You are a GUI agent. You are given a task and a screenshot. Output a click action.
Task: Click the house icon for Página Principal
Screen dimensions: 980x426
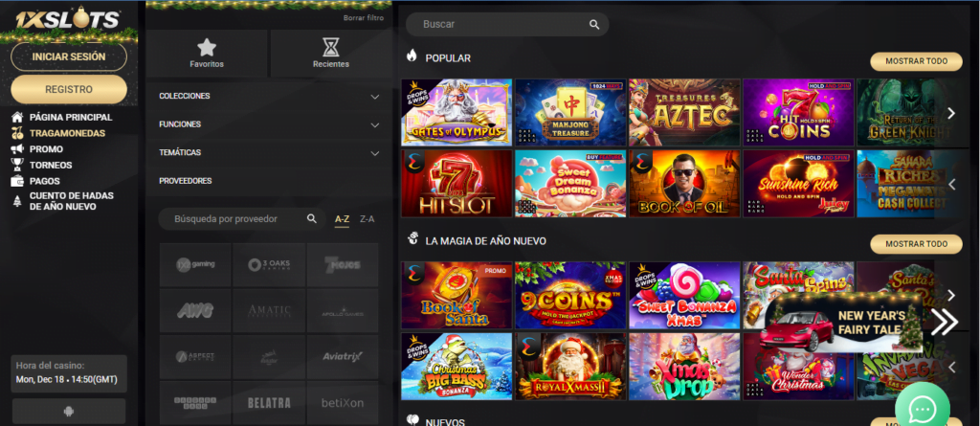[17, 117]
